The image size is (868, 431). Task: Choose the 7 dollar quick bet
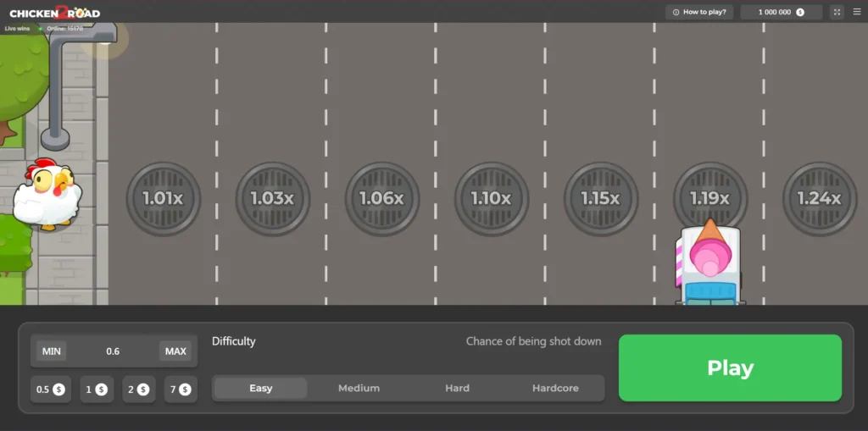coord(180,390)
